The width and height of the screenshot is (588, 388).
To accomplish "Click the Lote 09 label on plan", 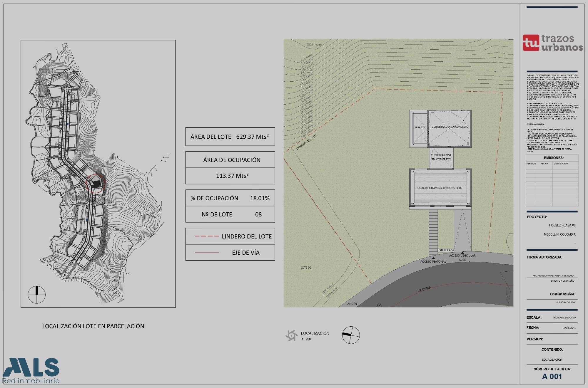I will [305, 268].
